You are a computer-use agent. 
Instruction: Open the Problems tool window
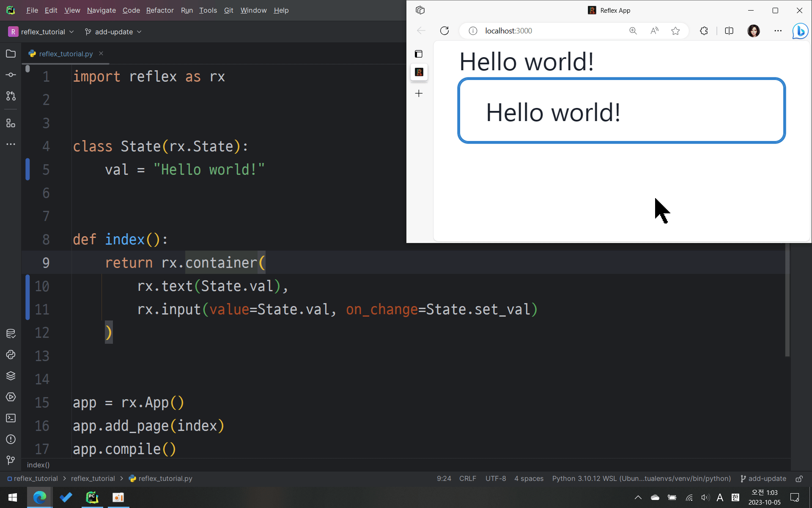coord(11,439)
